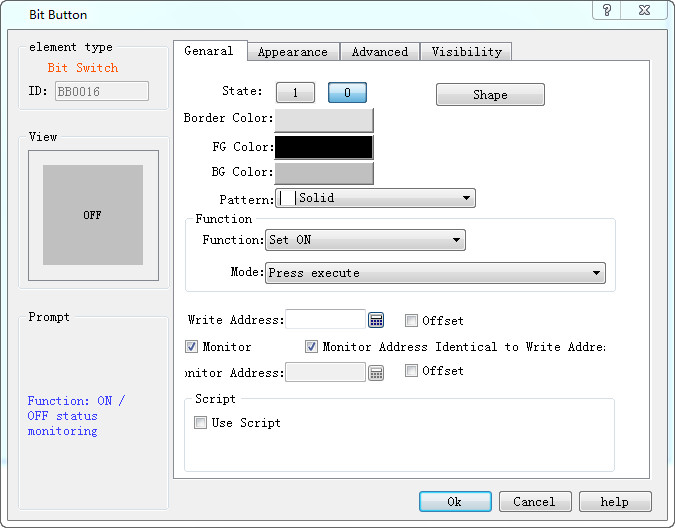Click the Monitor Address keypad icon
Image resolution: width=675 pixels, height=528 pixels.
pos(376,372)
